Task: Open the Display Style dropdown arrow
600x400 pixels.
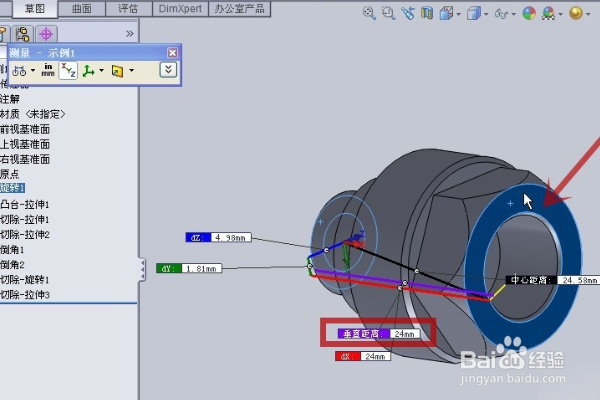Action: (486, 15)
